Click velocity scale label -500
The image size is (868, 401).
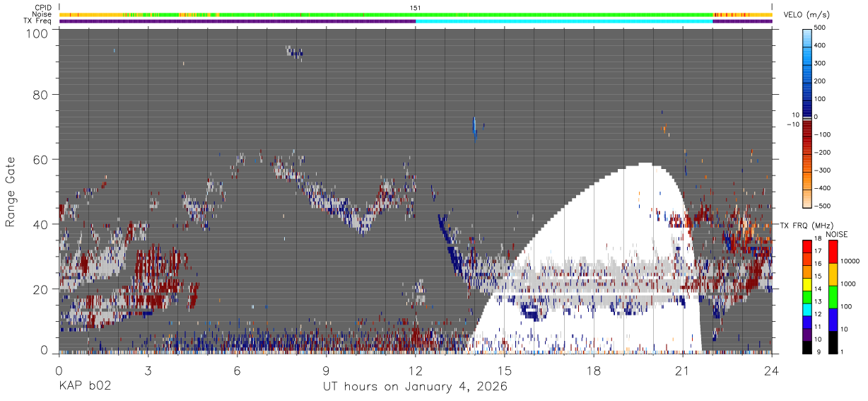pyautogui.click(x=823, y=206)
